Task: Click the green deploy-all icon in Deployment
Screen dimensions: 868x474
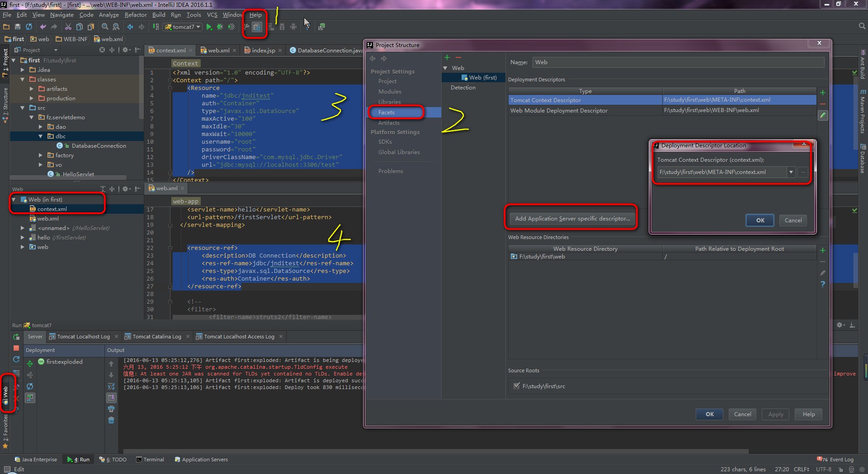Action: pos(30,364)
